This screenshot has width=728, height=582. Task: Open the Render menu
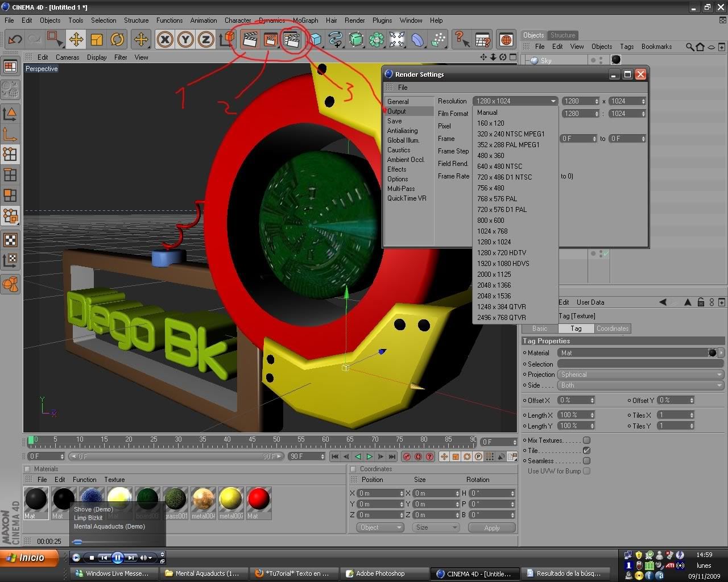(354, 20)
